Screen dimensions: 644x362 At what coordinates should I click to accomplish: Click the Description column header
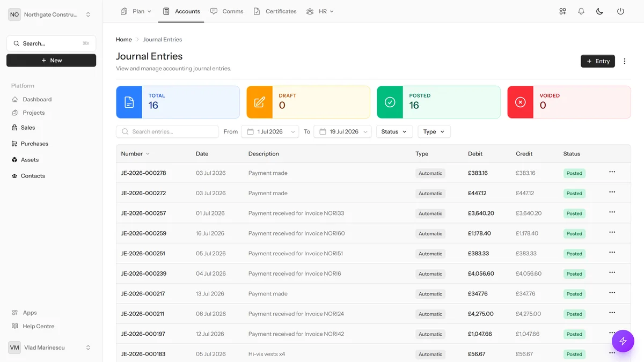(x=264, y=153)
